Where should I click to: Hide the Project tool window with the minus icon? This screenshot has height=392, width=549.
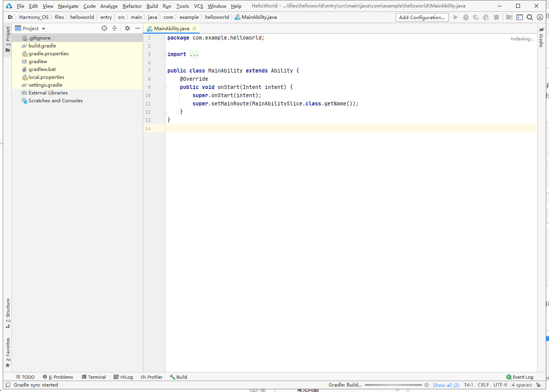pyautogui.click(x=138, y=28)
